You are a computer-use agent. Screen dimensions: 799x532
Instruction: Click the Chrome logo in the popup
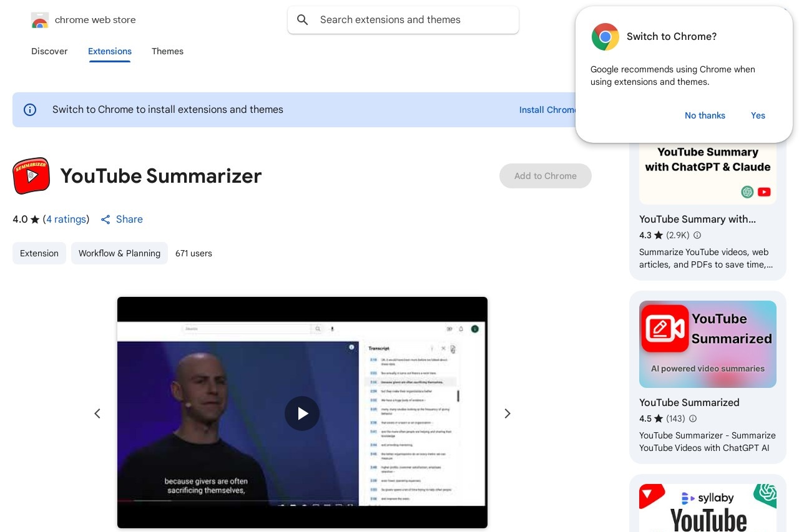[605, 37]
